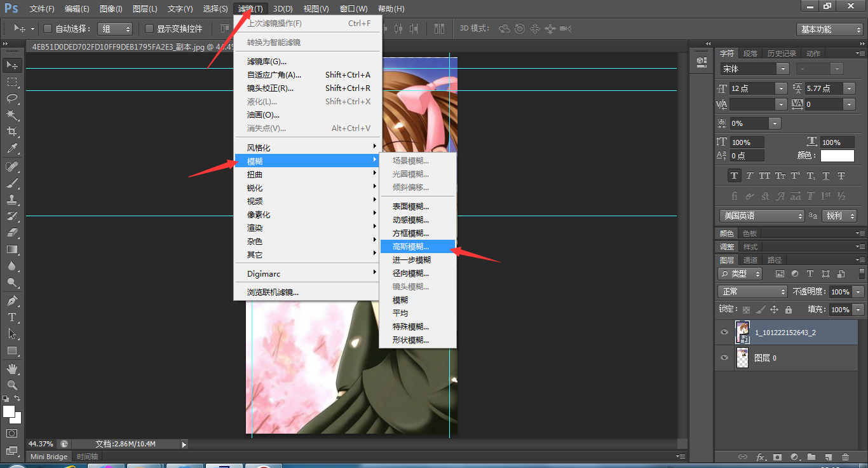Enable the 显示变换控件 checkbox
Viewport: 868px width, 468px height.
pyautogui.click(x=149, y=29)
